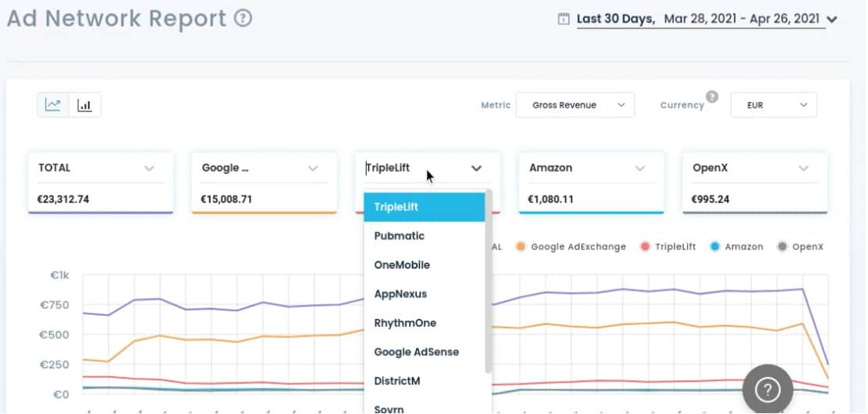Expand the Amazon card chevron

click(640, 168)
